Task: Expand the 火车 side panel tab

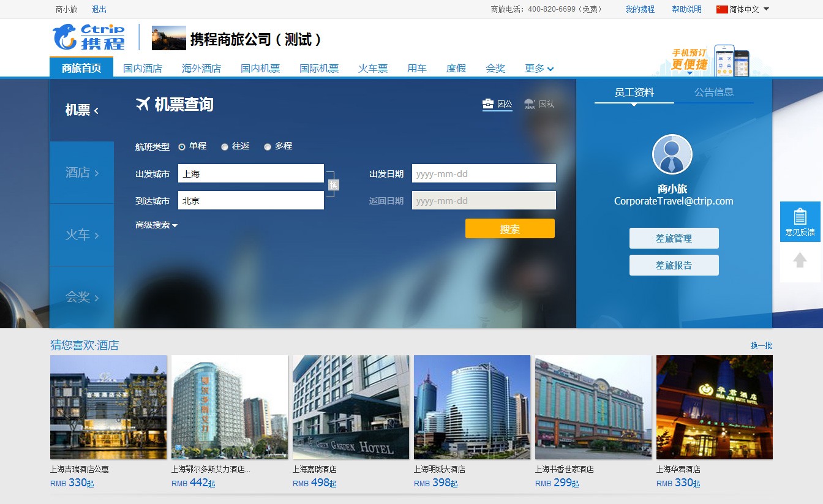Action: tap(82, 235)
